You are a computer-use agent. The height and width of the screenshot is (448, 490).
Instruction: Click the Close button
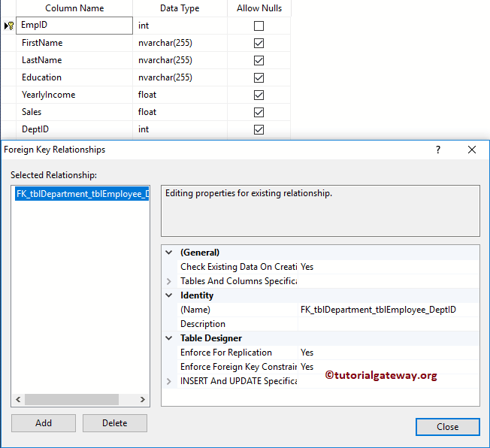(447, 427)
